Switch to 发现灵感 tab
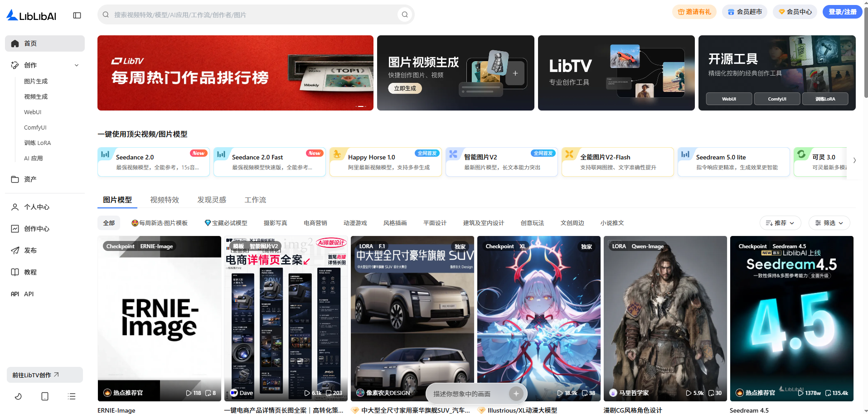 pyautogui.click(x=212, y=200)
